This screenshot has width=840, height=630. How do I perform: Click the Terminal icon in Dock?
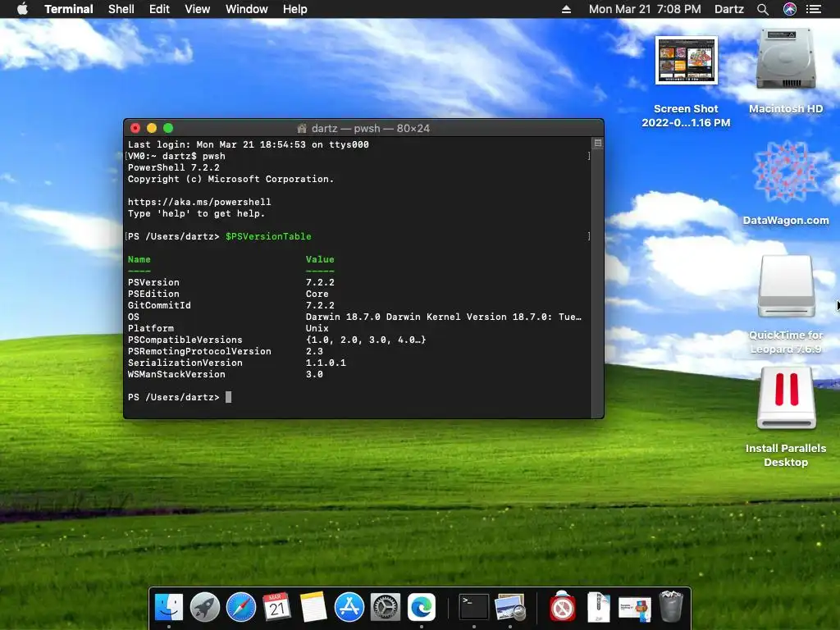point(474,607)
